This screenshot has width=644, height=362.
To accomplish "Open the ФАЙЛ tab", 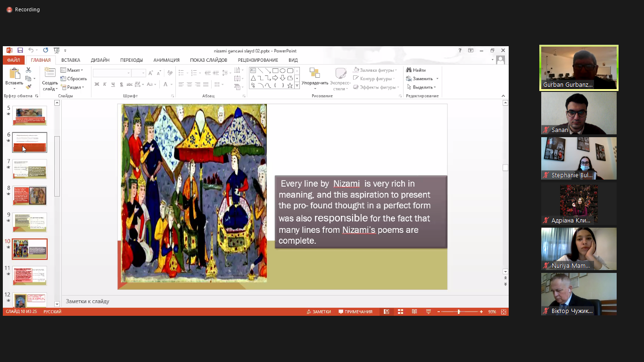I will click(13, 60).
